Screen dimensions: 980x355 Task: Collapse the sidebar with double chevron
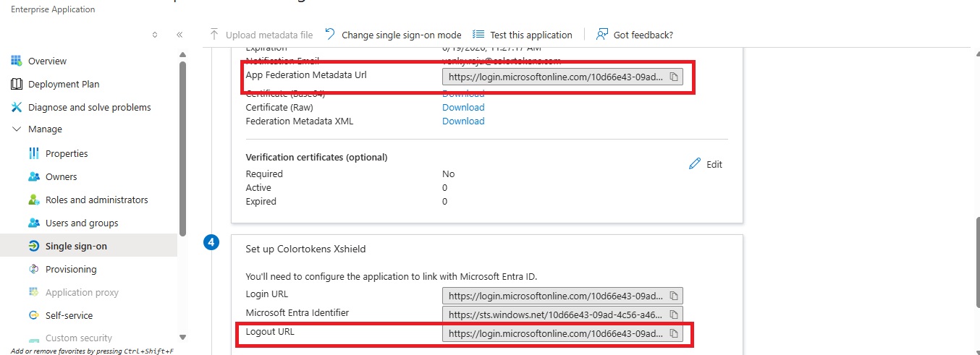pyautogui.click(x=179, y=35)
